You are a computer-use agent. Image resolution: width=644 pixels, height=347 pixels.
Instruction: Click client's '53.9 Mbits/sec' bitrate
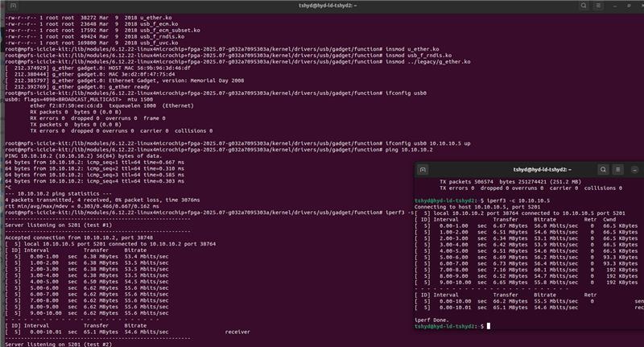pos(555,245)
